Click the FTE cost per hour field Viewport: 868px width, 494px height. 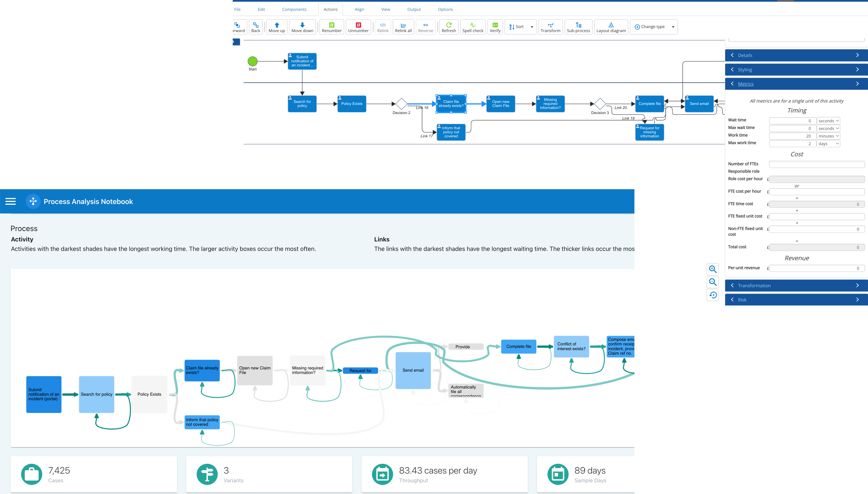[x=817, y=192]
